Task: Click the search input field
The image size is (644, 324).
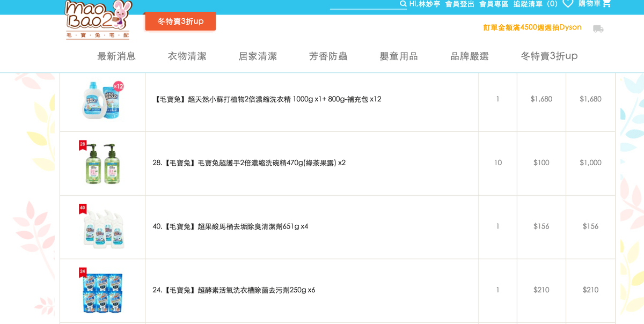Action: click(x=364, y=4)
